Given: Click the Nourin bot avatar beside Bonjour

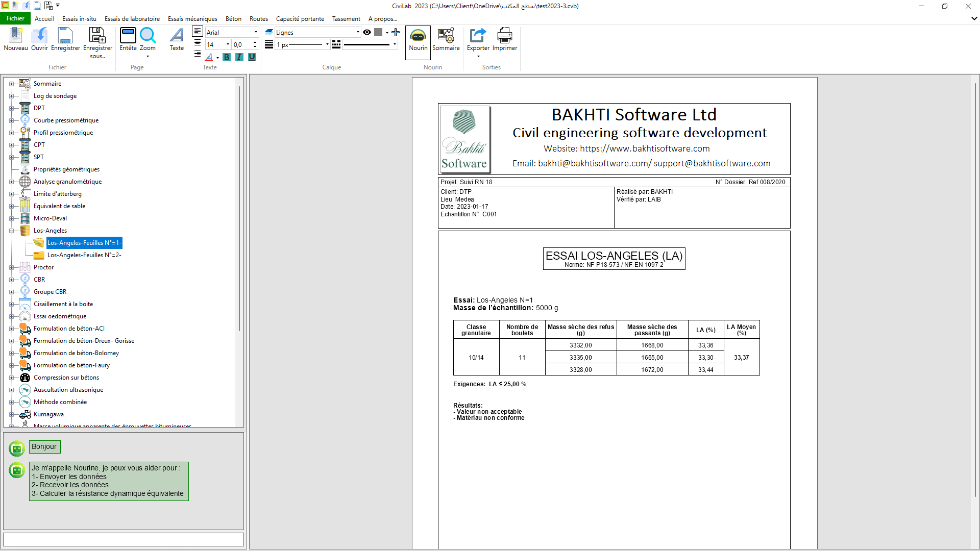Looking at the screenshot, I should click(17, 448).
